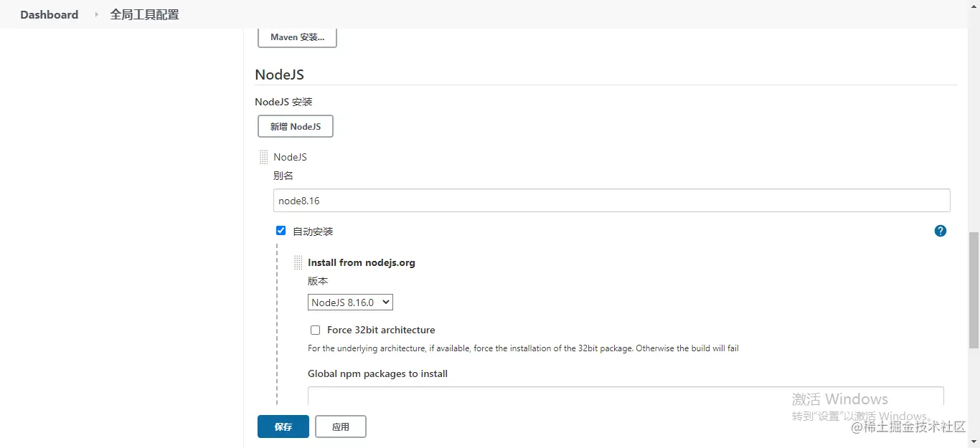
Task: Click the 新增 NodeJS button
Action: (295, 126)
